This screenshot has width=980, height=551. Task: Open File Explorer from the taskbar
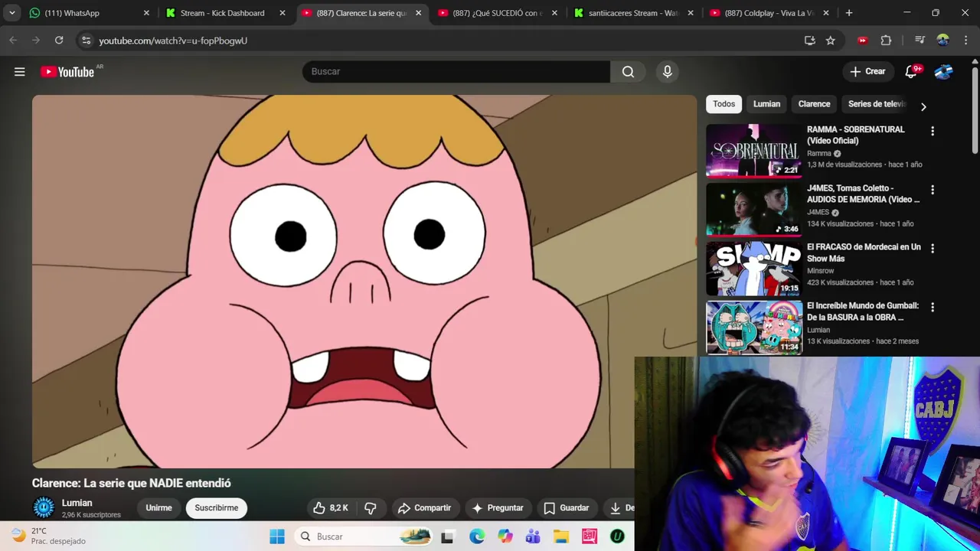[561, 536]
